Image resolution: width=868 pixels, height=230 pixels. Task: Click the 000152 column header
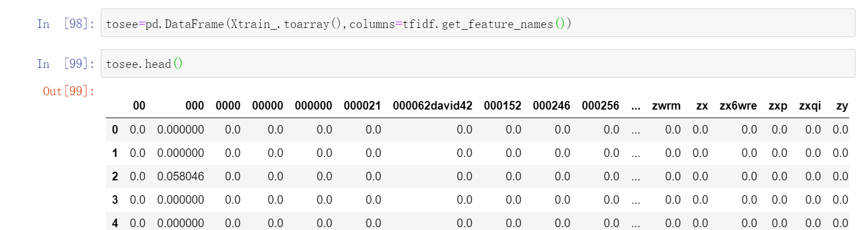point(502,106)
